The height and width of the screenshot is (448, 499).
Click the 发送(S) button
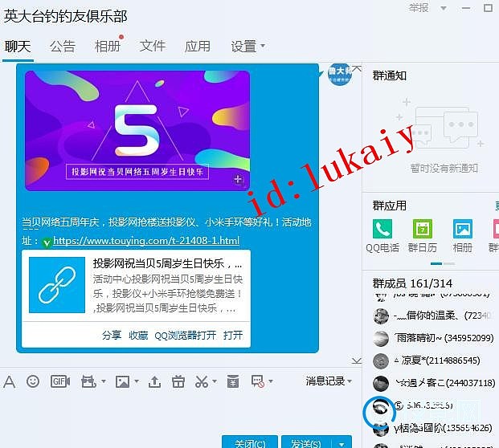pyautogui.click(x=306, y=442)
